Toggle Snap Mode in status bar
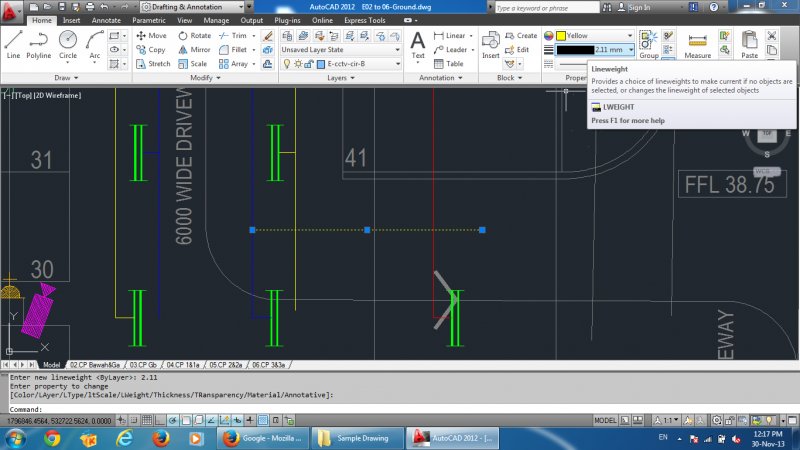 [x=134, y=420]
